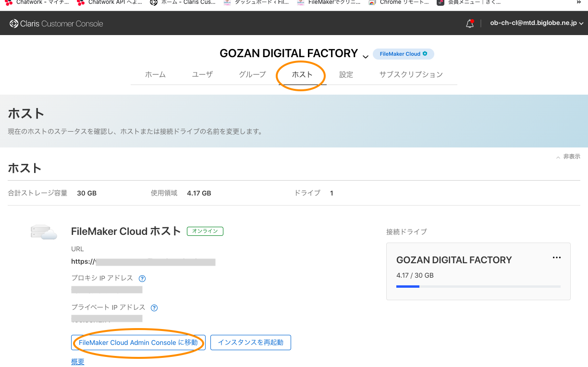
Task: Click the 会員メニュー bookmark favicon
Action: pos(441,2)
